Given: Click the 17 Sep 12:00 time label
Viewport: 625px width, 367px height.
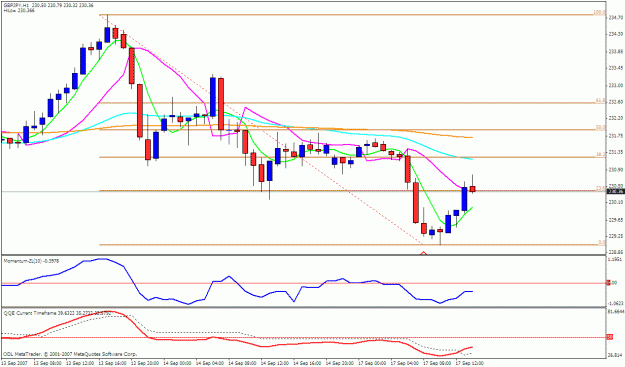Looking at the screenshot, I should (470, 363).
